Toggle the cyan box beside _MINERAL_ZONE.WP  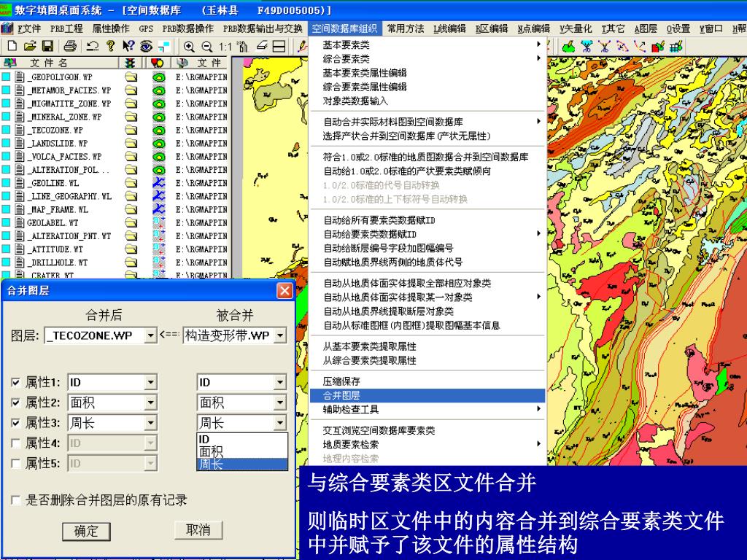(x=6, y=117)
